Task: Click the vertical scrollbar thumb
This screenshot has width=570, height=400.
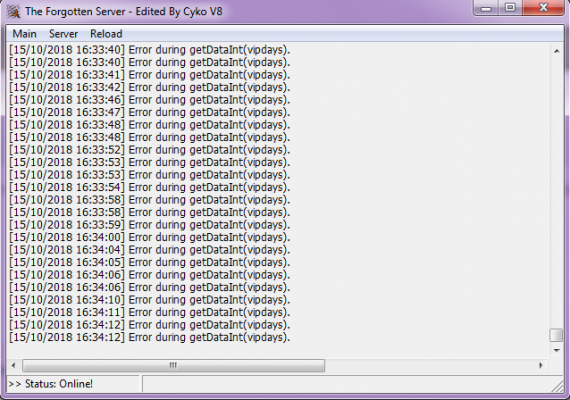Action: point(556,335)
